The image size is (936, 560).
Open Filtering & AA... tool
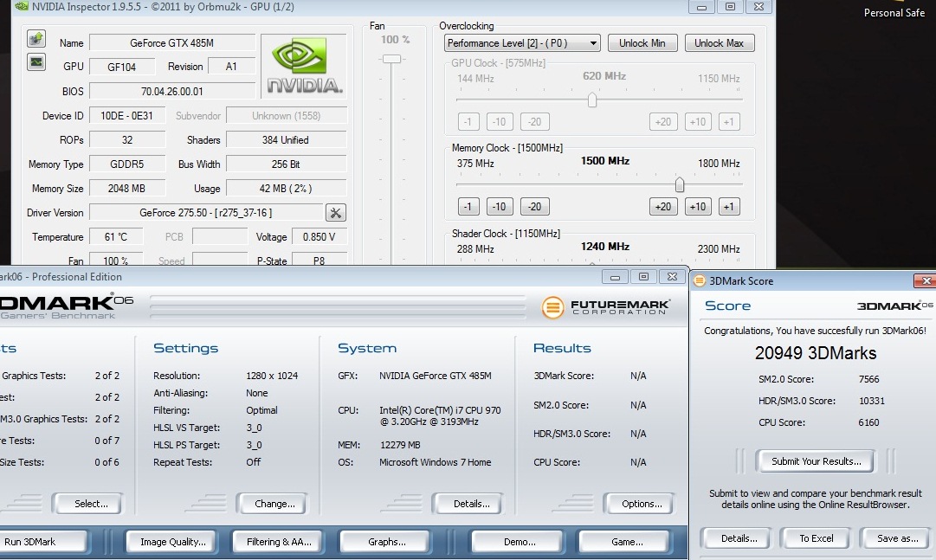point(278,542)
